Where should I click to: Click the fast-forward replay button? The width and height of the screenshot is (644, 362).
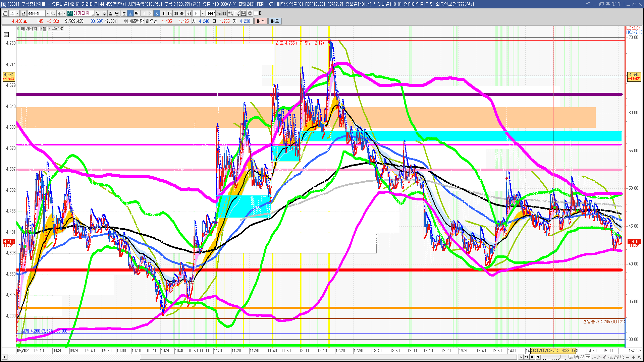point(538,357)
